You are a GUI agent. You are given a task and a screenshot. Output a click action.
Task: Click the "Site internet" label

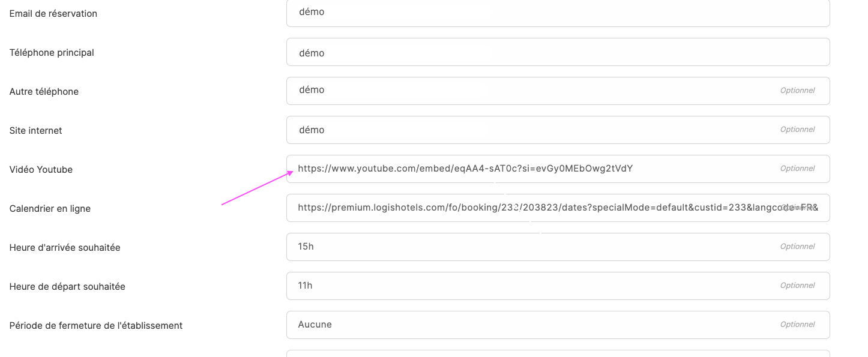[x=36, y=131]
